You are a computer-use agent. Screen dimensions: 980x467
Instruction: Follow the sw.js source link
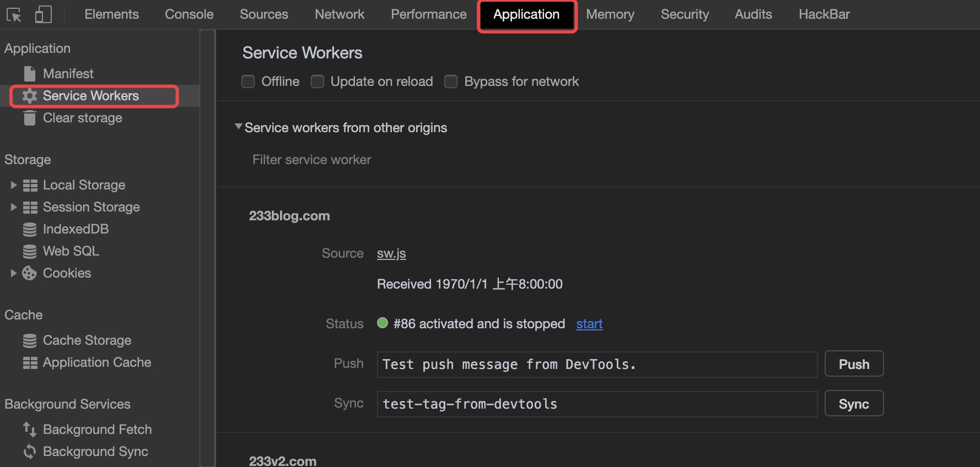[x=391, y=253]
